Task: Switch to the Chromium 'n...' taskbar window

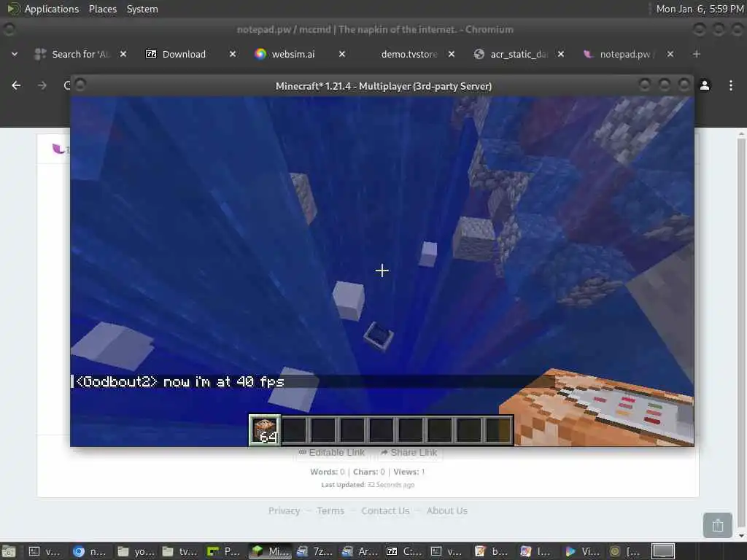Action: 90,551
